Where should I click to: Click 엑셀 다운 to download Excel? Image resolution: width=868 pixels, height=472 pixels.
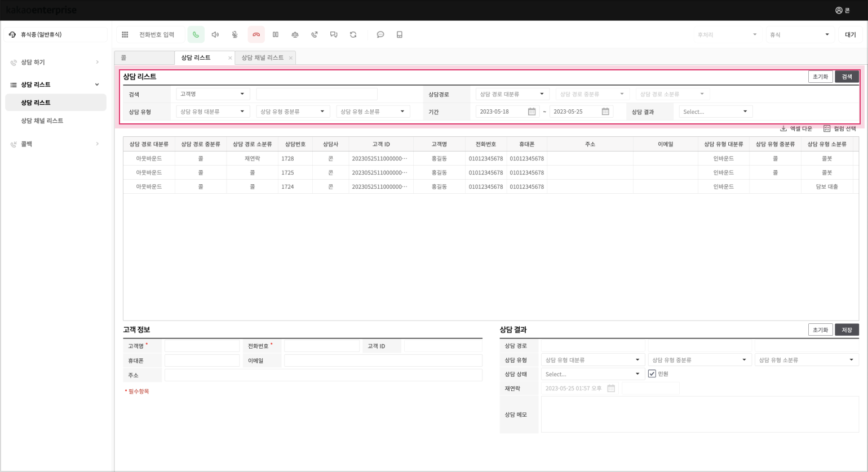coord(796,129)
